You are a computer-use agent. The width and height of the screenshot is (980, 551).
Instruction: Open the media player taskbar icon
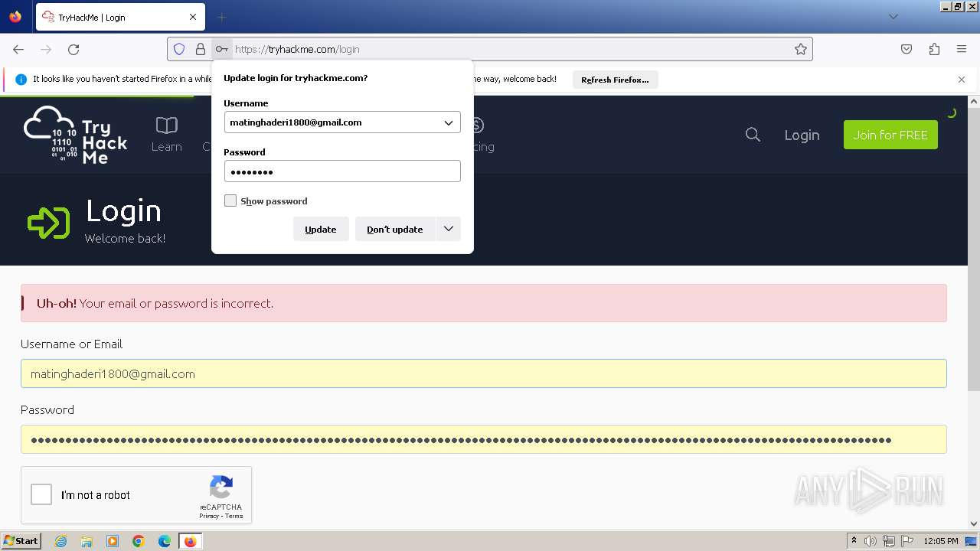tap(113, 541)
